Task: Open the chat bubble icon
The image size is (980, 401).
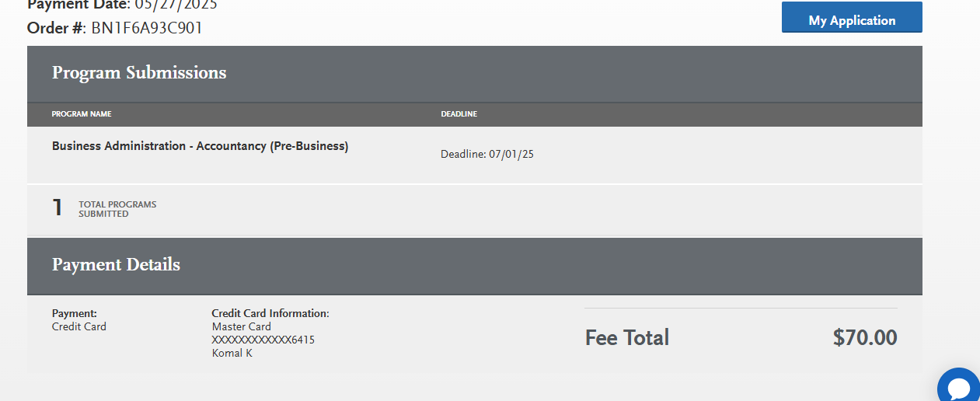Action: [960, 386]
